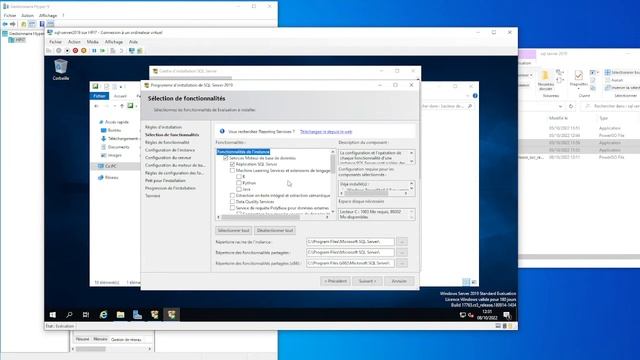Click active SQL Server setup taskbar icon
This screenshot has width=640, height=360.
pyautogui.click(x=172, y=315)
